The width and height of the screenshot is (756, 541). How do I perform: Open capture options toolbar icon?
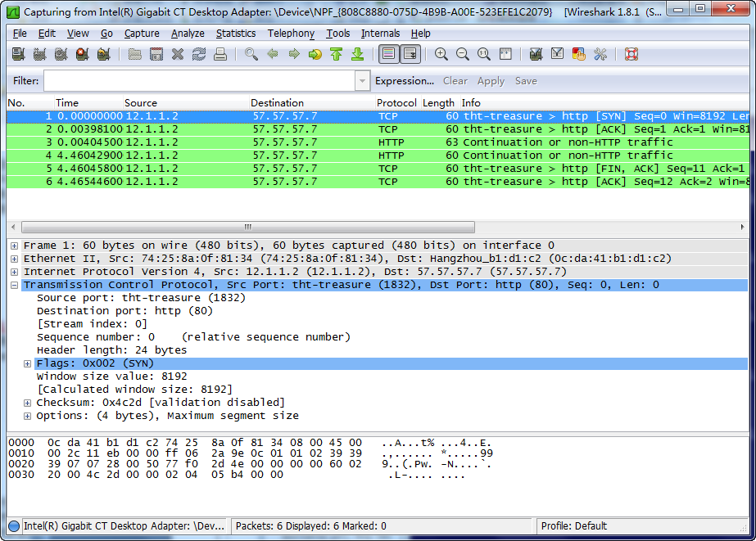pos(39,54)
